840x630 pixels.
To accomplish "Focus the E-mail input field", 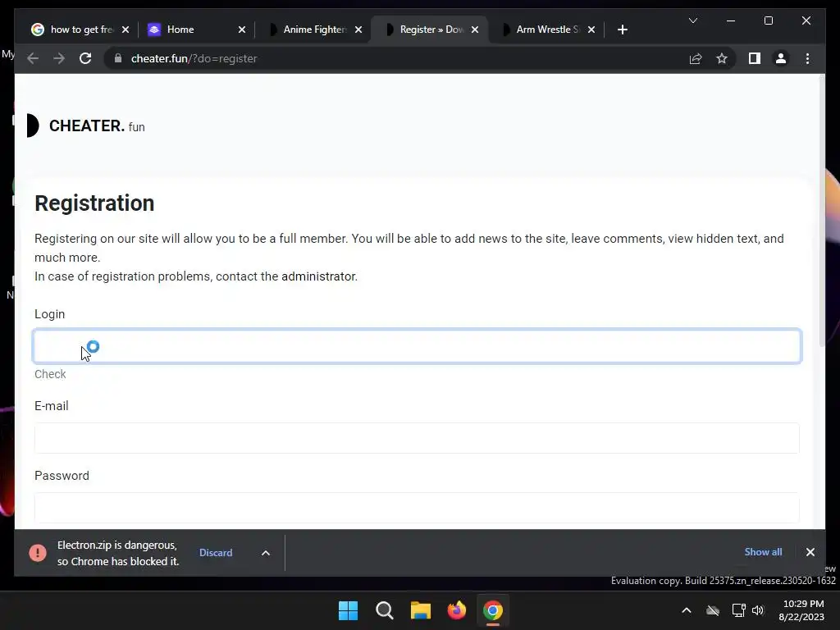I will pos(417,438).
